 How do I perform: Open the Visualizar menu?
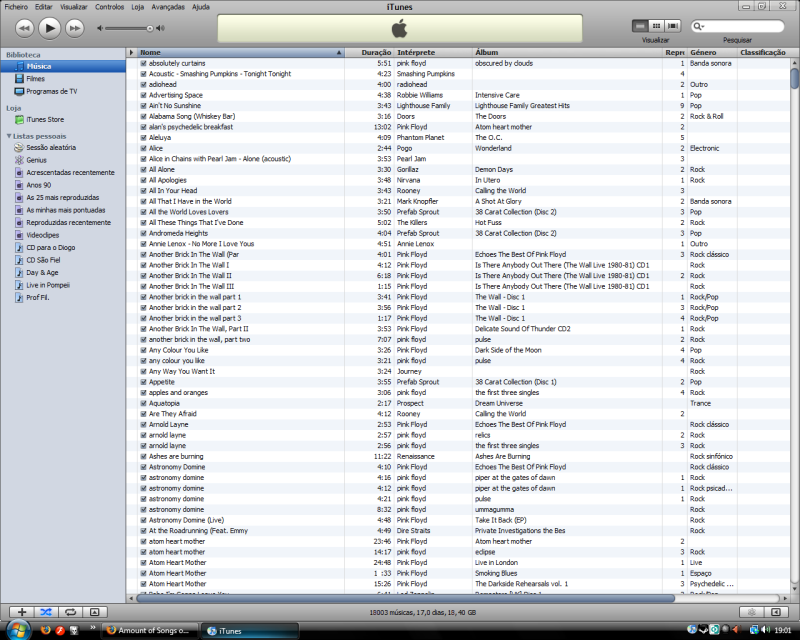[x=74, y=7]
